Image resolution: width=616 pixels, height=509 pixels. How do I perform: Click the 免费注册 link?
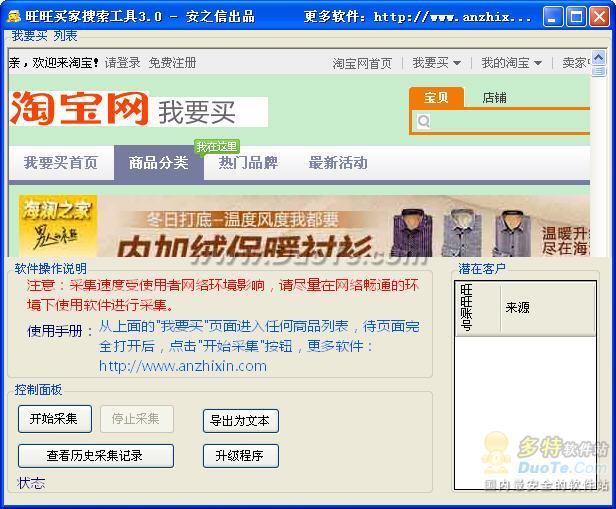pos(172,63)
